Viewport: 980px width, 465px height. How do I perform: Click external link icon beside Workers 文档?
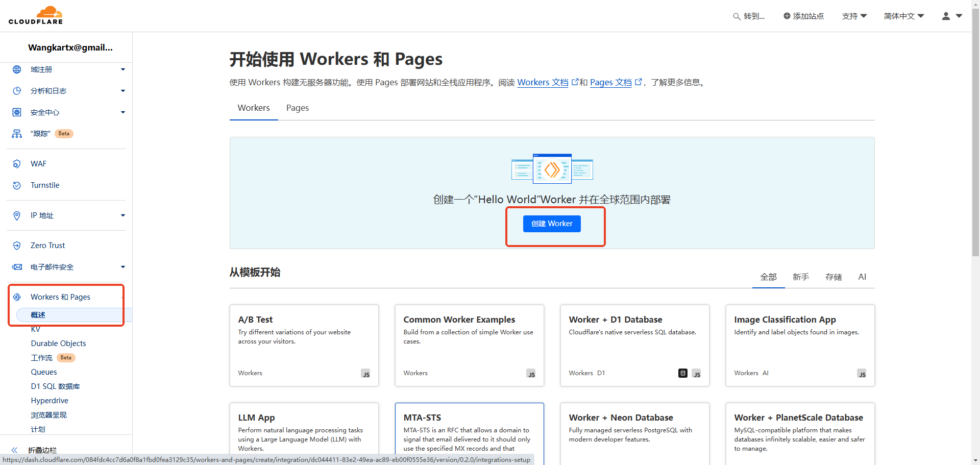coord(575,82)
